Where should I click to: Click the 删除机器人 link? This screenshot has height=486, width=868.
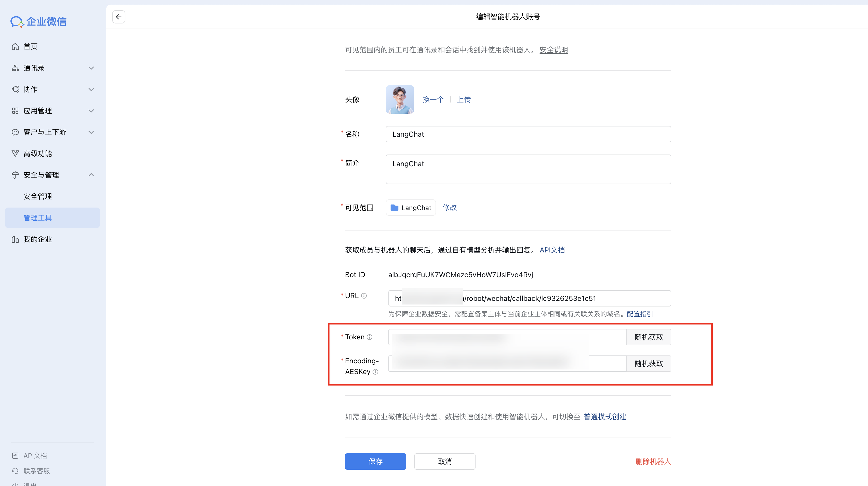pos(653,462)
